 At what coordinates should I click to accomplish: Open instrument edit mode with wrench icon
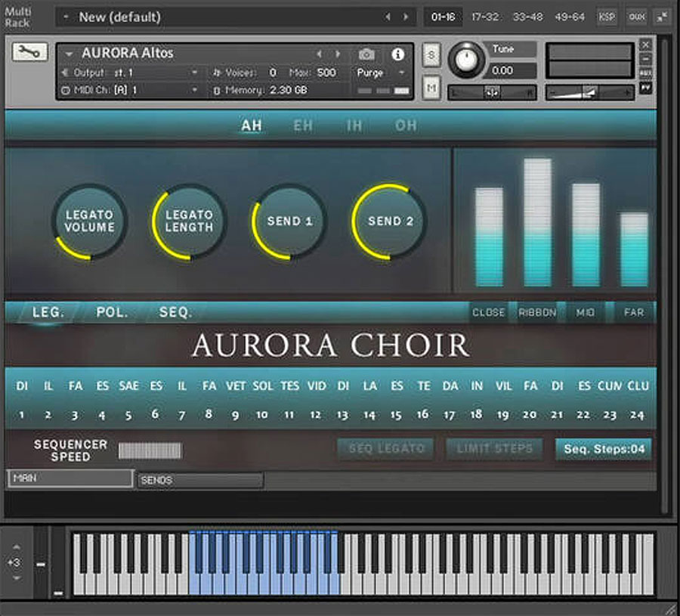[x=29, y=52]
